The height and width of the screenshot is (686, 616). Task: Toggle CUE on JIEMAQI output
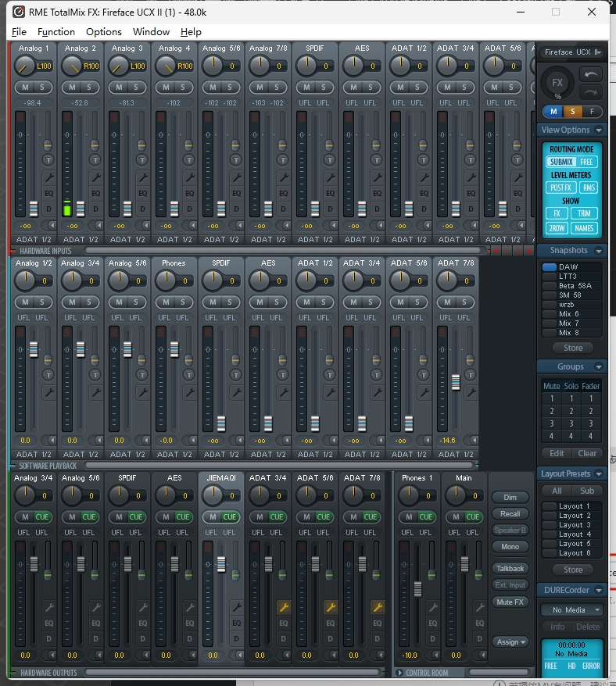pos(229,516)
